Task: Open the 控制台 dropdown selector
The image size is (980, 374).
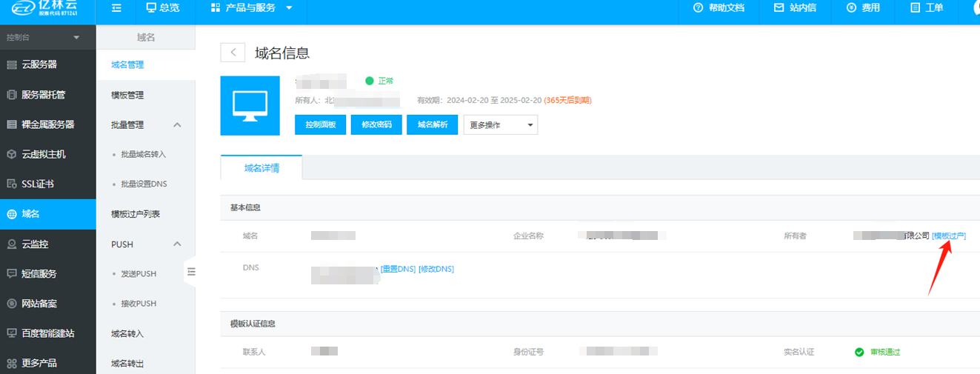Action: (x=44, y=37)
